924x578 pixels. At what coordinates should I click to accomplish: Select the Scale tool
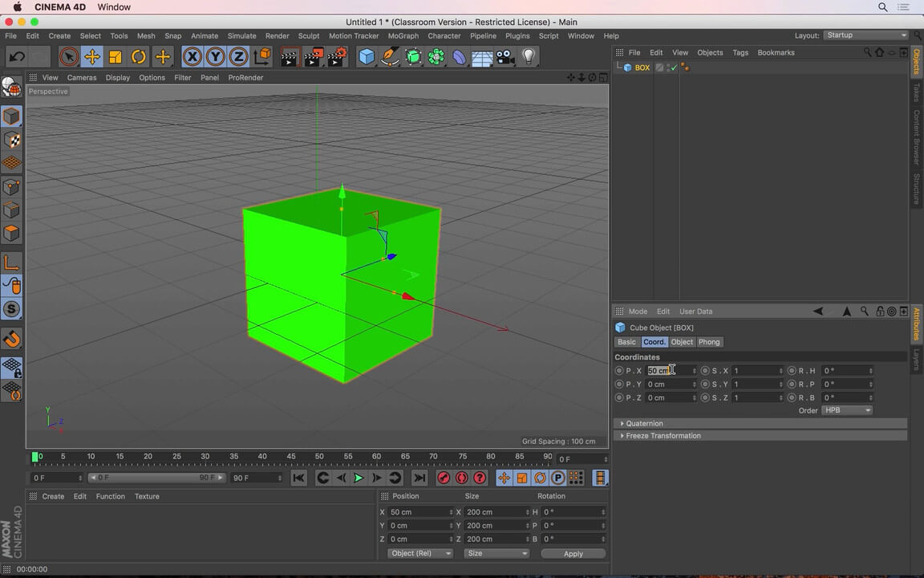(x=113, y=57)
